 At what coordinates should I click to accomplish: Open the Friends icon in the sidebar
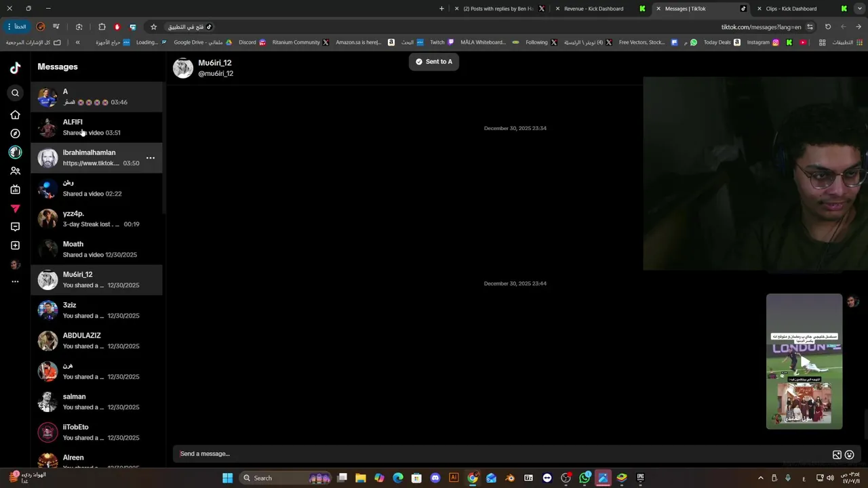[x=15, y=171]
